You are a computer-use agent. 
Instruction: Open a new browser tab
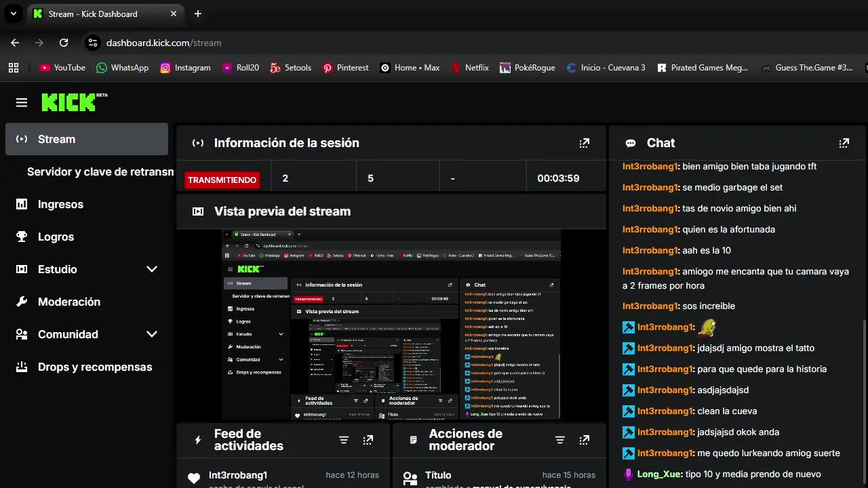198,14
